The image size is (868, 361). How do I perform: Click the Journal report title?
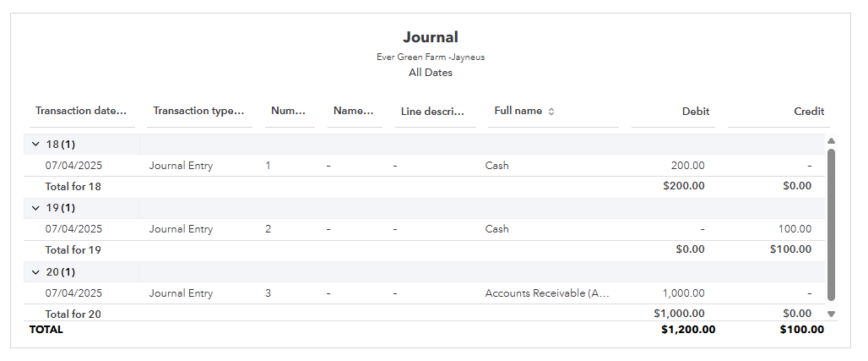430,37
